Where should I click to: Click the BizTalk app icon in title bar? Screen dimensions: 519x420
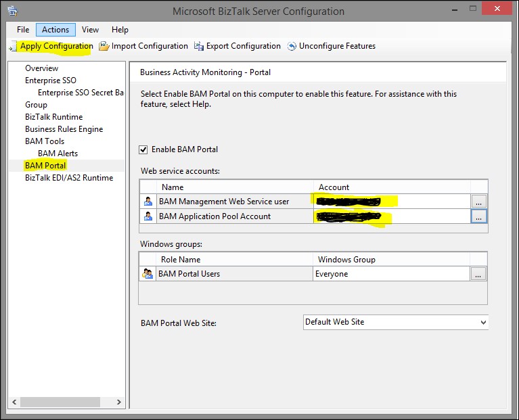(x=13, y=11)
